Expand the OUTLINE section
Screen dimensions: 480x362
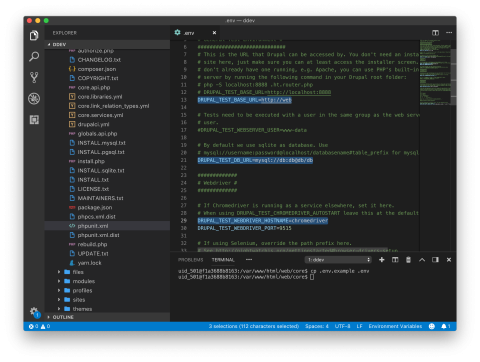(107, 317)
